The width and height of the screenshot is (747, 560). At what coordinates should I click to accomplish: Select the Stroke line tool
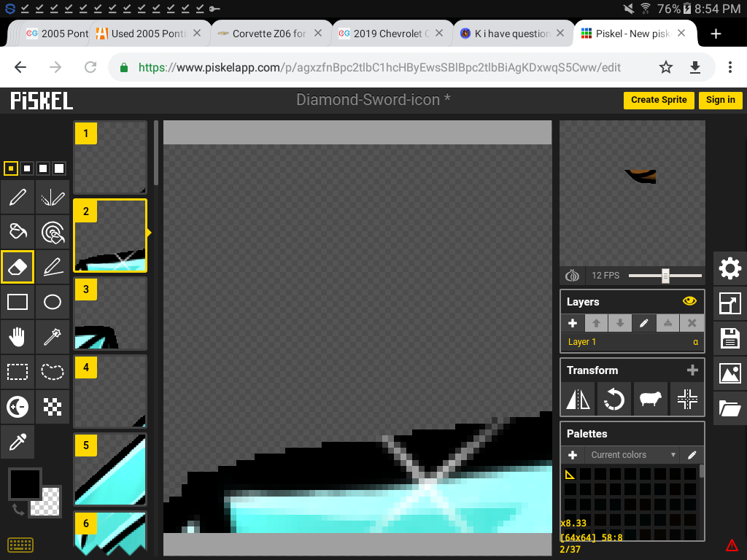53,267
